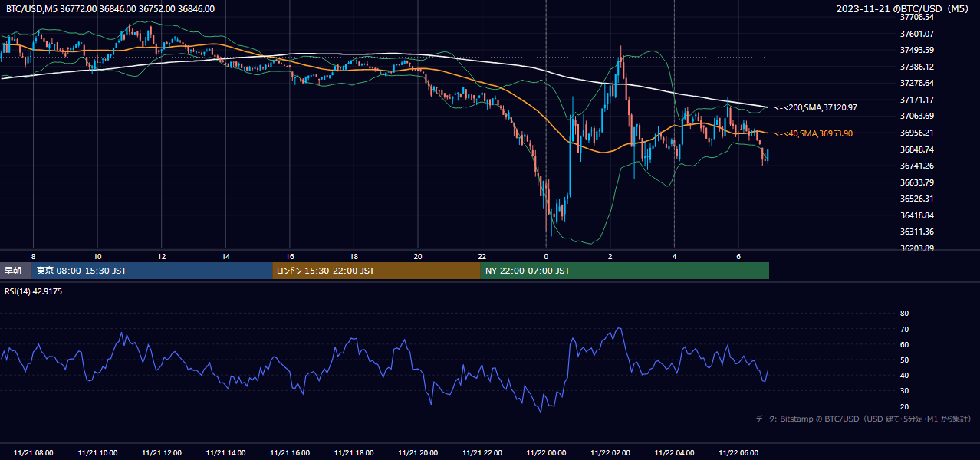Screen dimensions: 980x460
Task: Click price axis label 37493.59
Action: pyautogui.click(x=917, y=50)
